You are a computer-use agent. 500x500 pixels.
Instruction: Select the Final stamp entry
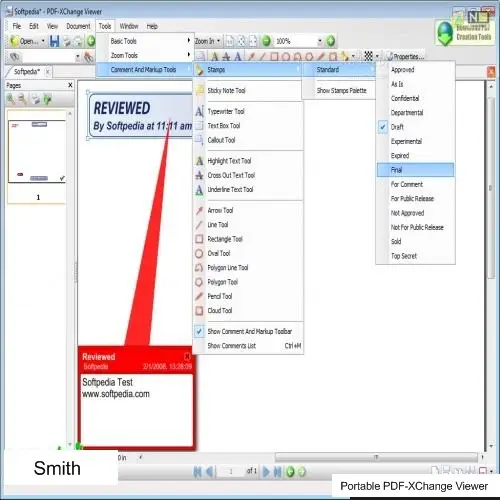415,170
